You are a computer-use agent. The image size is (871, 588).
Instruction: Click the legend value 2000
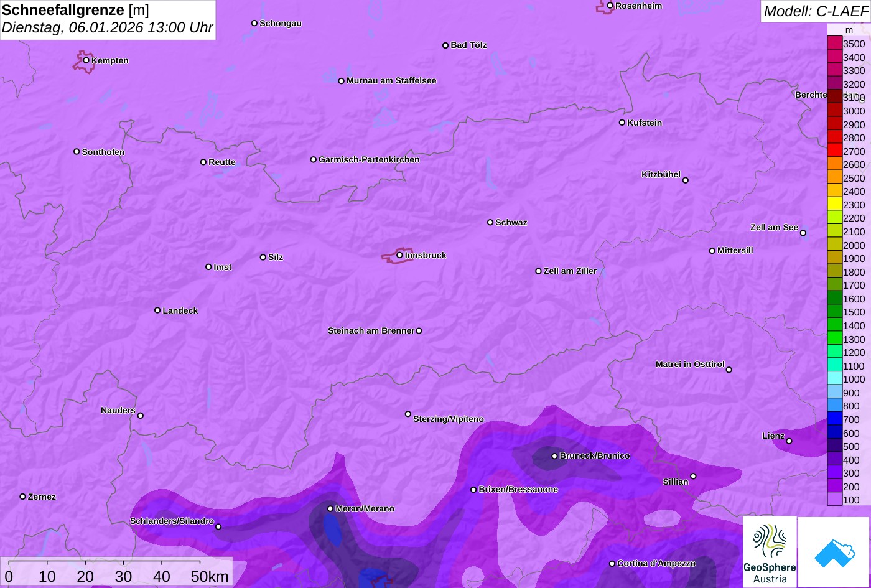pyautogui.click(x=854, y=245)
